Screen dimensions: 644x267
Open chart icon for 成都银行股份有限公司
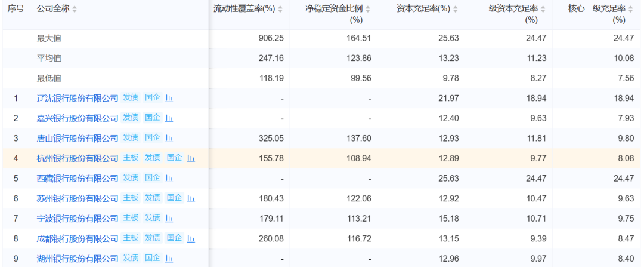191,238
